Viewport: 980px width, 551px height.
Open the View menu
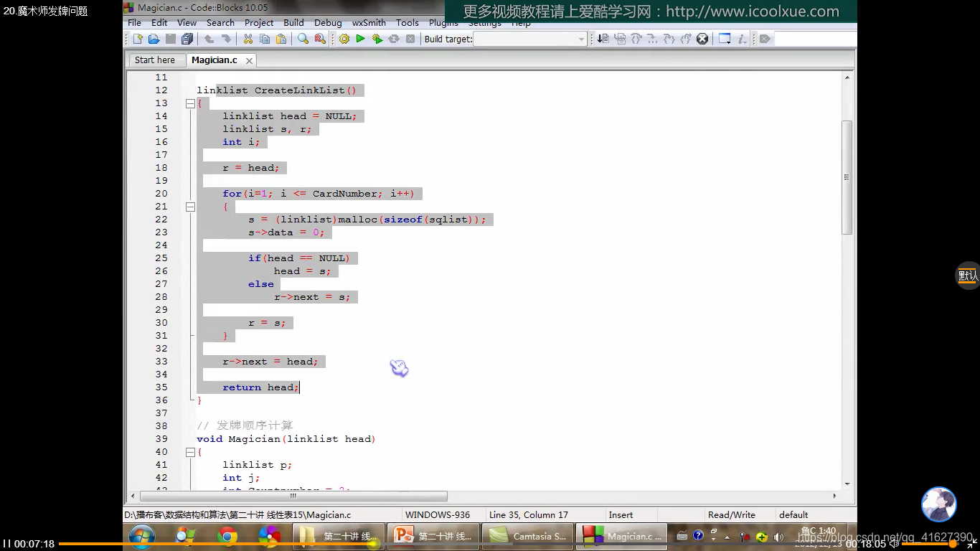187,23
